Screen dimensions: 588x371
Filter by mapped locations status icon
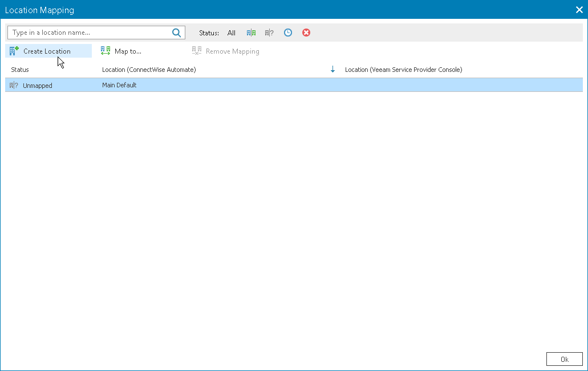[251, 33]
